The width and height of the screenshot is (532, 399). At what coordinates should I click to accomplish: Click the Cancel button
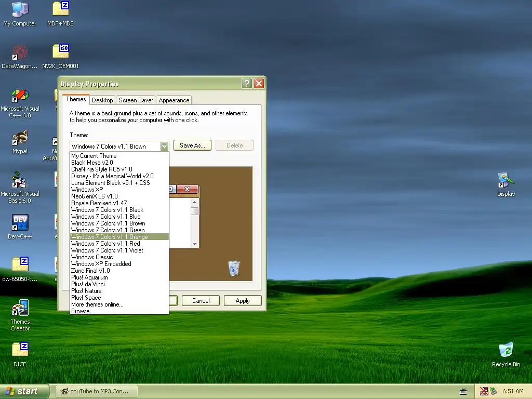coord(201,301)
